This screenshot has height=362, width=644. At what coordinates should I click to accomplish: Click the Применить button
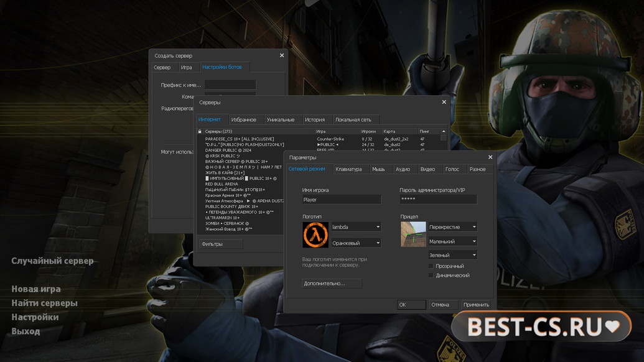point(476,305)
